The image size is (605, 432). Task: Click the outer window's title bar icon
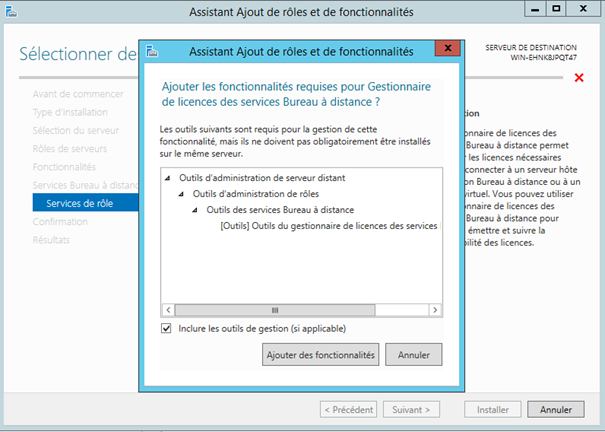coord(12,10)
